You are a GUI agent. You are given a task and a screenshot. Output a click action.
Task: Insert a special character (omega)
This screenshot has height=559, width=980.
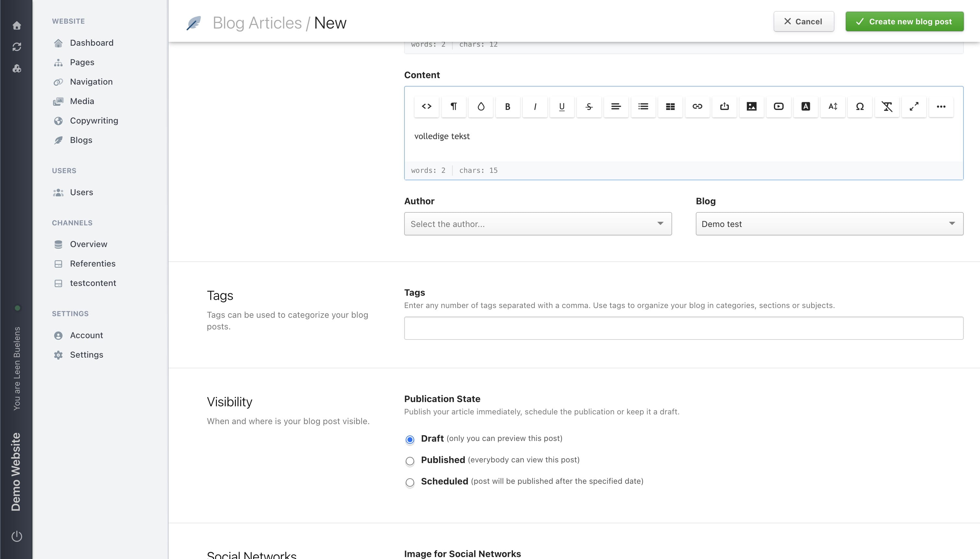pyautogui.click(x=859, y=106)
